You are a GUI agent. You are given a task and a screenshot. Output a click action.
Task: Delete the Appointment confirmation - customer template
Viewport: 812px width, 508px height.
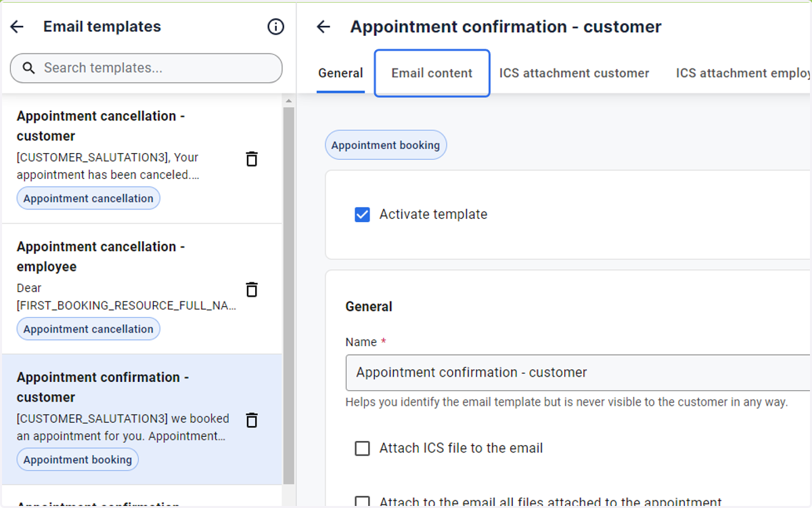coord(252,420)
